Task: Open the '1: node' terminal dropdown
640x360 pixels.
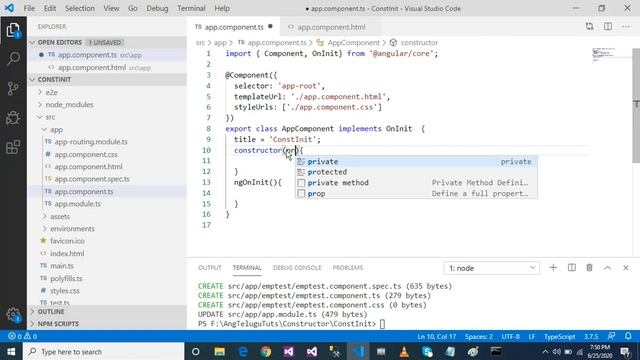Action: pos(491,268)
